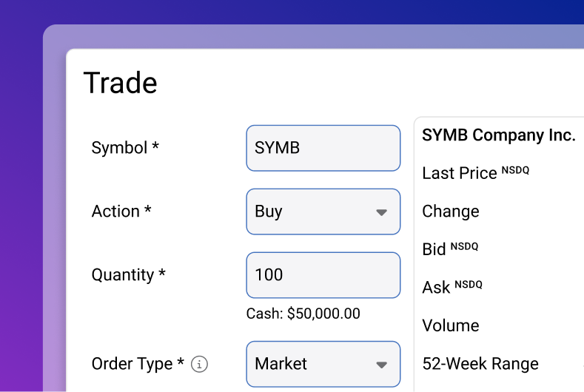Image resolution: width=584 pixels, height=392 pixels.
Task: Click the 52-Week Range label
Action: (x=480, y=364)
